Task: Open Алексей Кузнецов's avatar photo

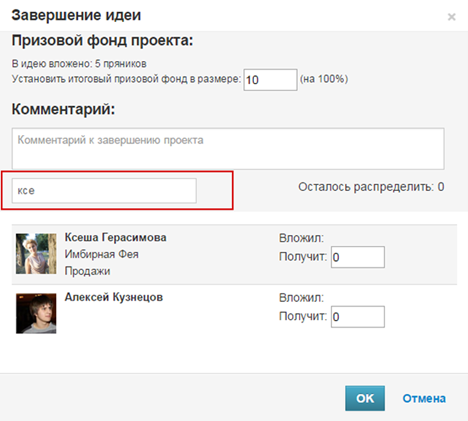Action: click(36, 313)
